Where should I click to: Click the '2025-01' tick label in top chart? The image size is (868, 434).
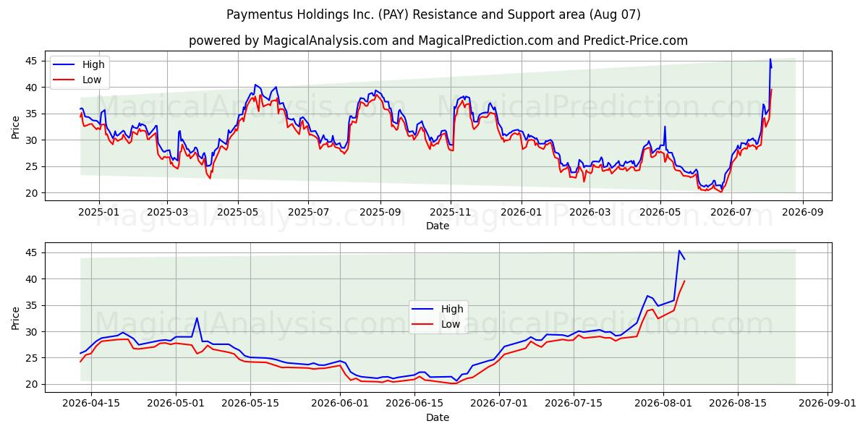click(x=98, y=212)
